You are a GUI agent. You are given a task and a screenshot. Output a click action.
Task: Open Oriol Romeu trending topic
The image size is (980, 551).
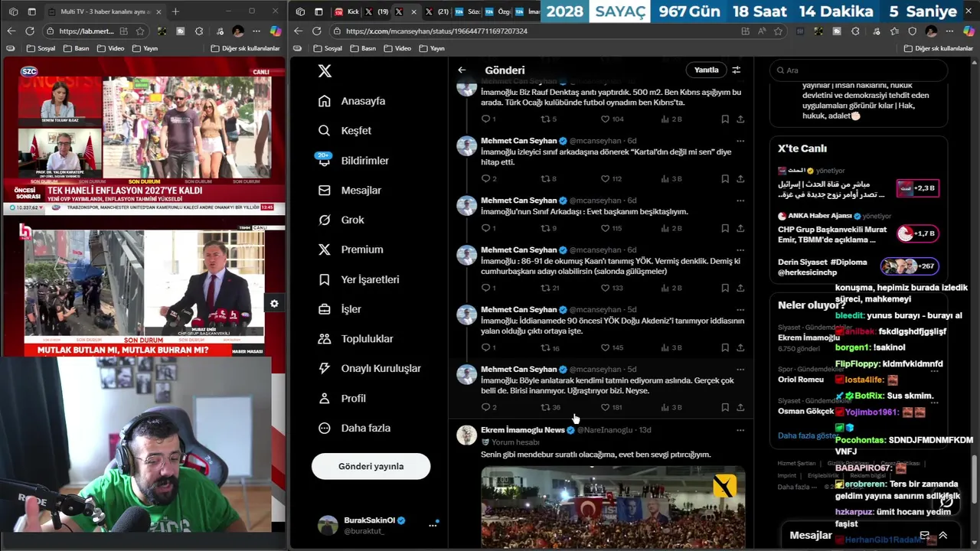801,380
